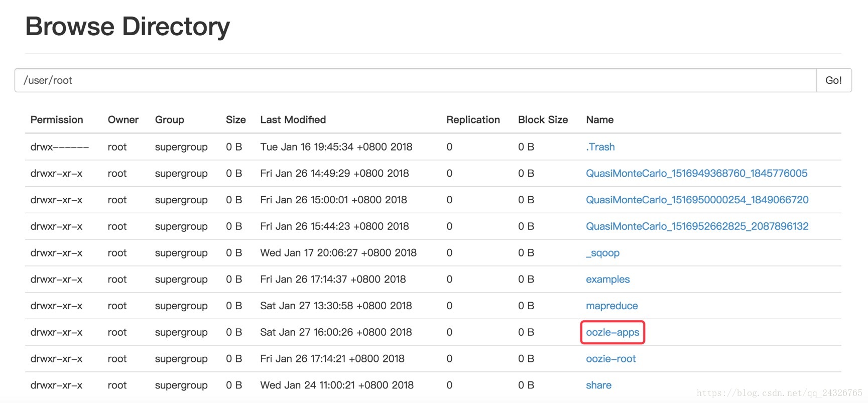Open the mapreduce directory link
868x403 pixels.
pos(612,306)
